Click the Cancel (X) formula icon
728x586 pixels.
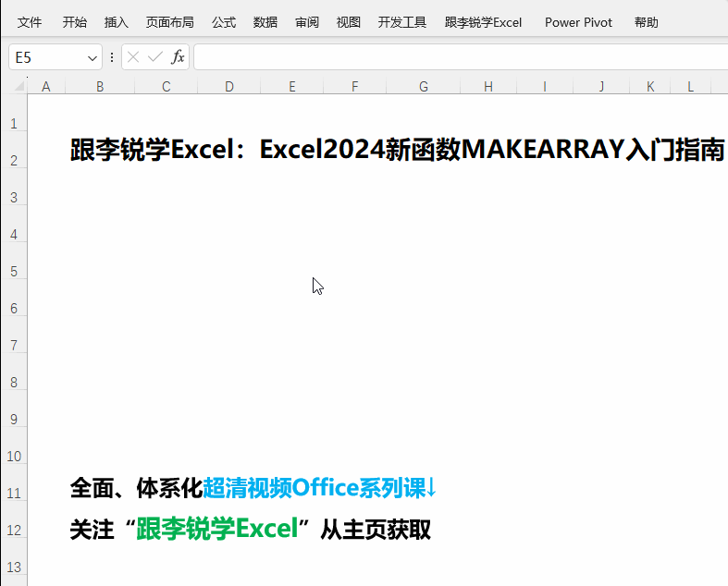tap(133, 57)
